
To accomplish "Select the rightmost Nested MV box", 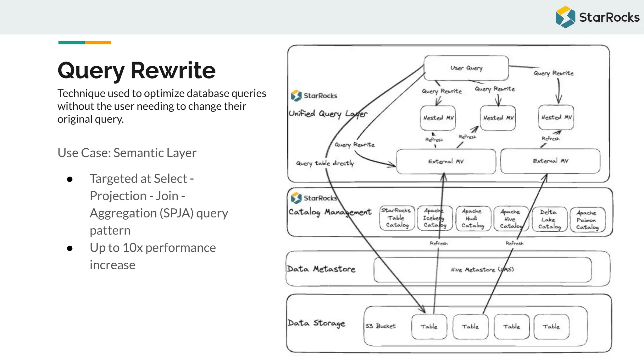I will [556, 118].
